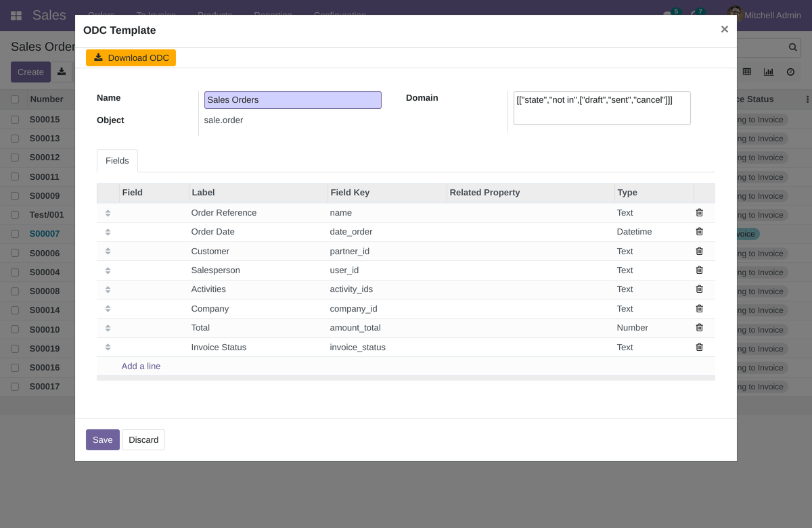812x528 pixels.
Task: Tick the checkbox for order S00017
Action: click(x=15, y=387)
